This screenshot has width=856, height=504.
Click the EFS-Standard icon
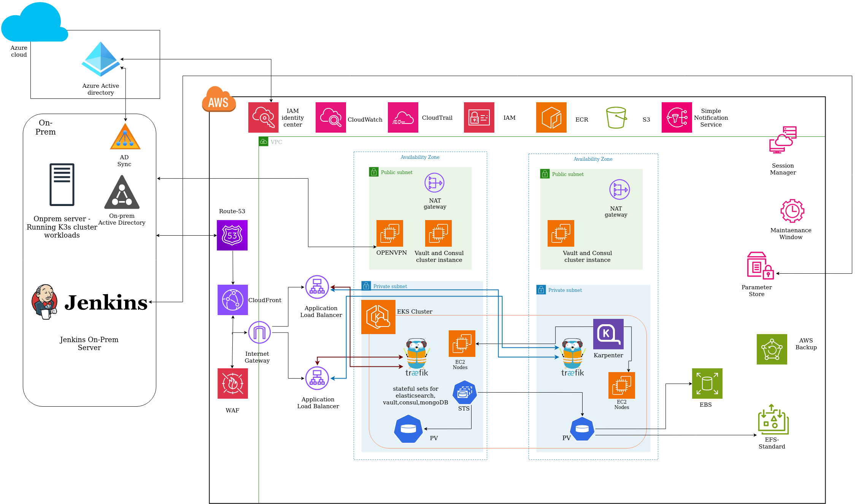click(x=773, y=420)
